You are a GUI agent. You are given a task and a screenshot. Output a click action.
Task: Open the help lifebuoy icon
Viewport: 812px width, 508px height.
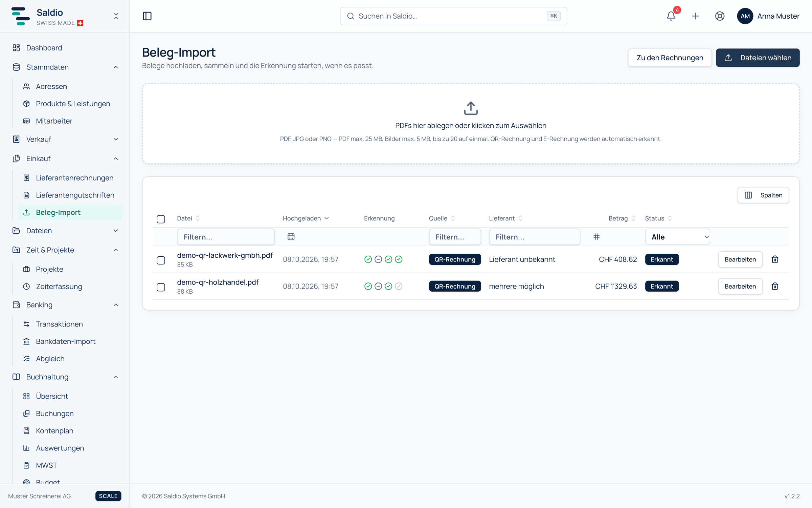720,16
